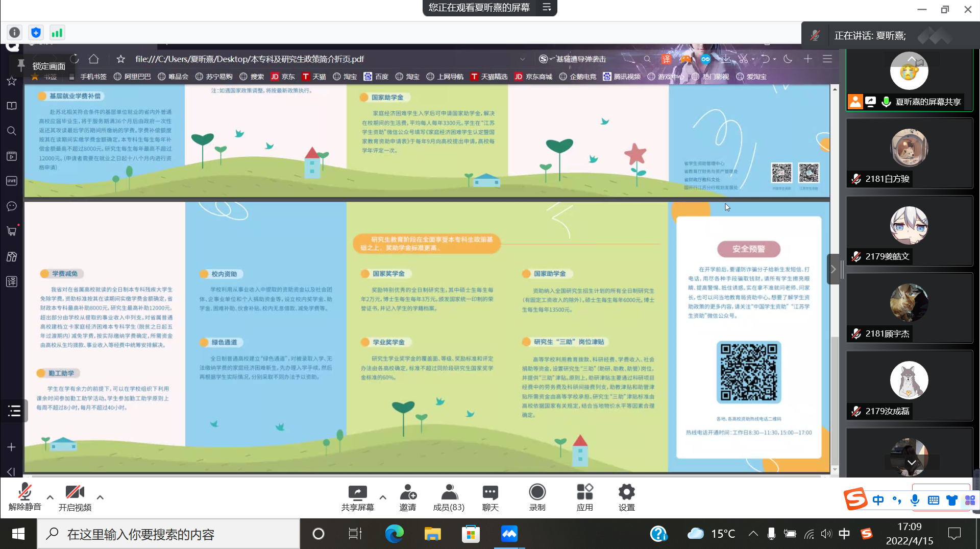The height and width of the screenshot is (549, 980).
Task: Check the network signal status icon
Action: pos(57,33)
